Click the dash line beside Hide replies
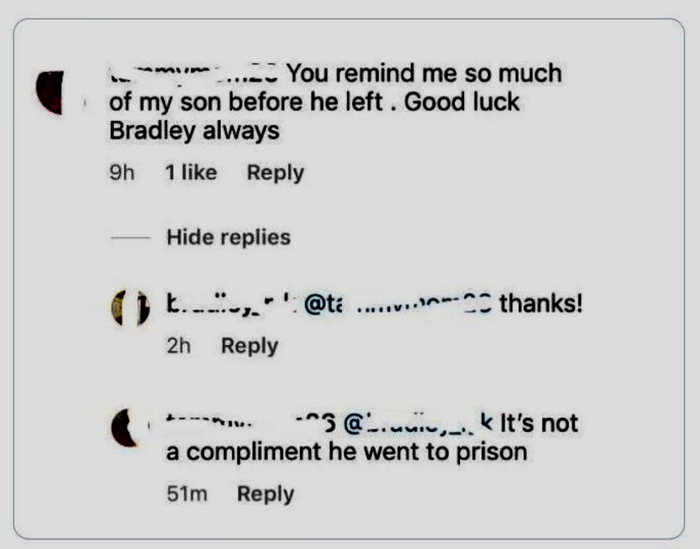The height and width of the screenshot is (549, 700). pyautogui.click(x=130, y=237)
